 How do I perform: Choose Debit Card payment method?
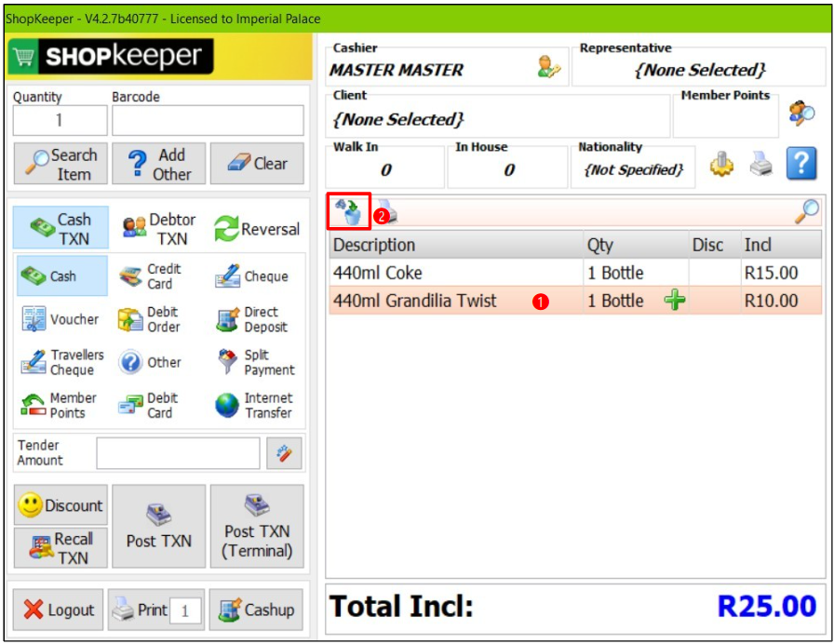click(146, 405)
